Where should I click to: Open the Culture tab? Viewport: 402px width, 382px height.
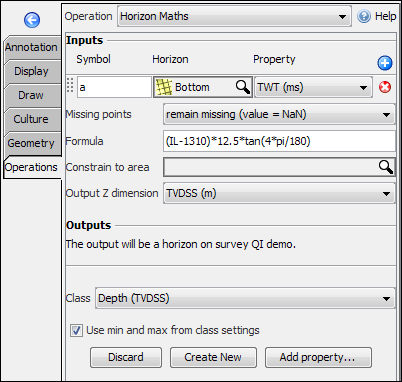tap(32, 119)
